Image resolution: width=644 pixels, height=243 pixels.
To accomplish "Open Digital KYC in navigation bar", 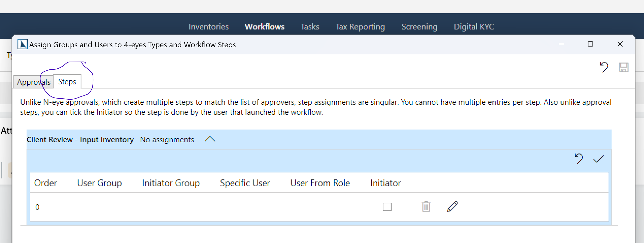I will (x=474, y=27).
